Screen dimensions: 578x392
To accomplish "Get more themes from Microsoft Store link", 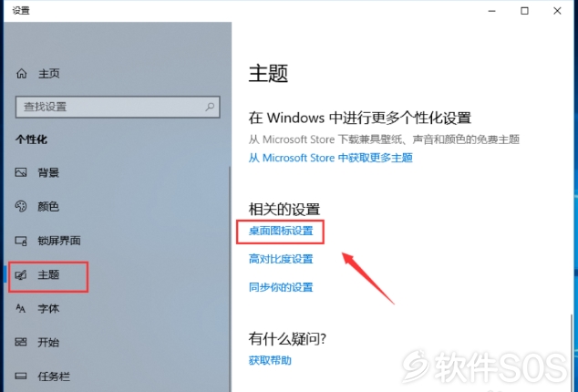I will tap(331, 158).
